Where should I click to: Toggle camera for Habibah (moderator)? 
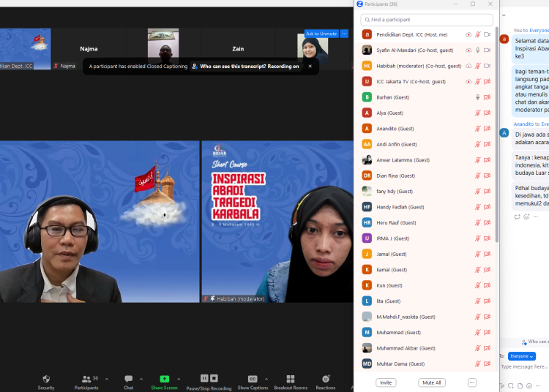(487, 66)
